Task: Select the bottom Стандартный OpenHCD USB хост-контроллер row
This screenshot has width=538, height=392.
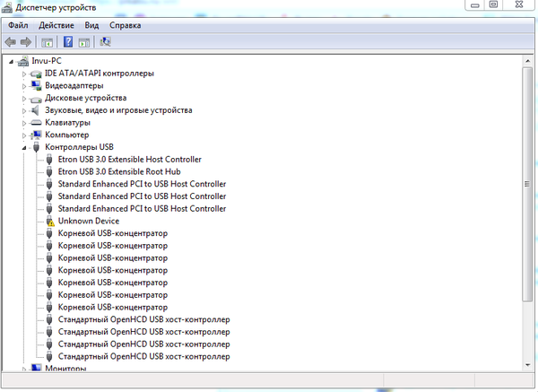Action: pyautogui.click(x=143, y=357)
